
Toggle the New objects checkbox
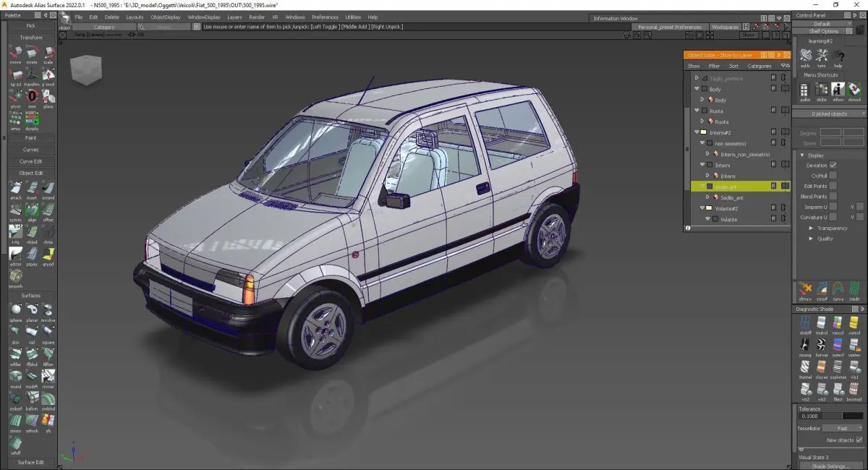(x=859, y=440)
